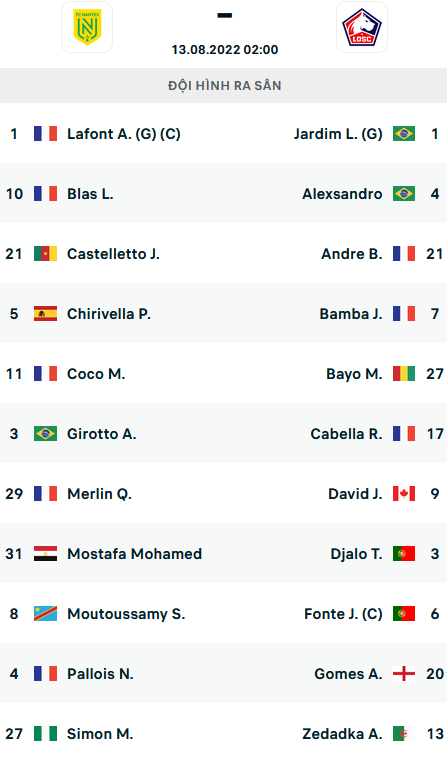Click the Cameroon flag beside Castelletto J.
The height and width of the screenshot is (763, 447).
pos(45,254)
